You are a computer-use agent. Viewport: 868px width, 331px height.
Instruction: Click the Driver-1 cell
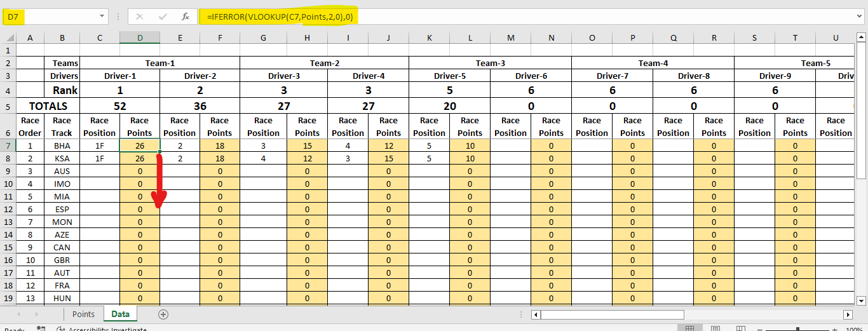point(120,76)
